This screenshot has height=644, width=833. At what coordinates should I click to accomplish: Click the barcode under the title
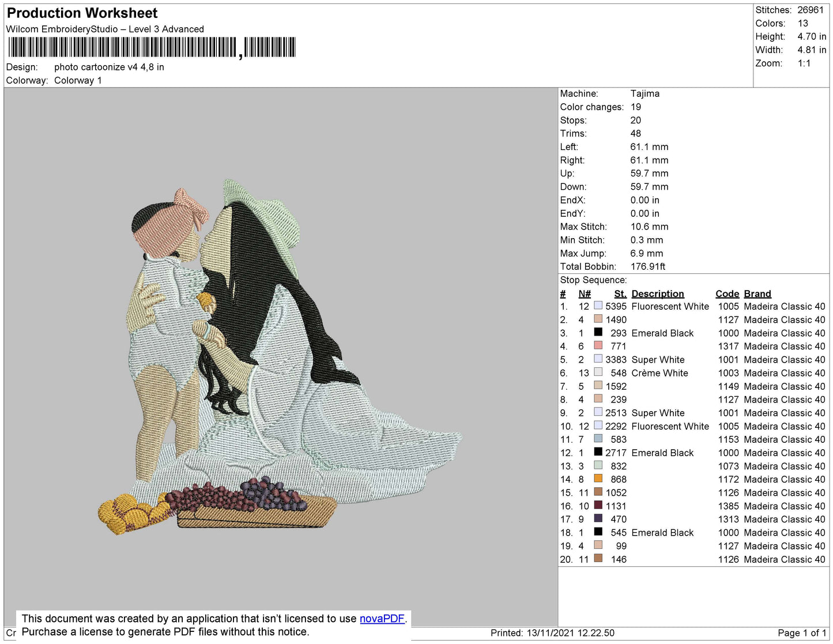coord(152,47)
